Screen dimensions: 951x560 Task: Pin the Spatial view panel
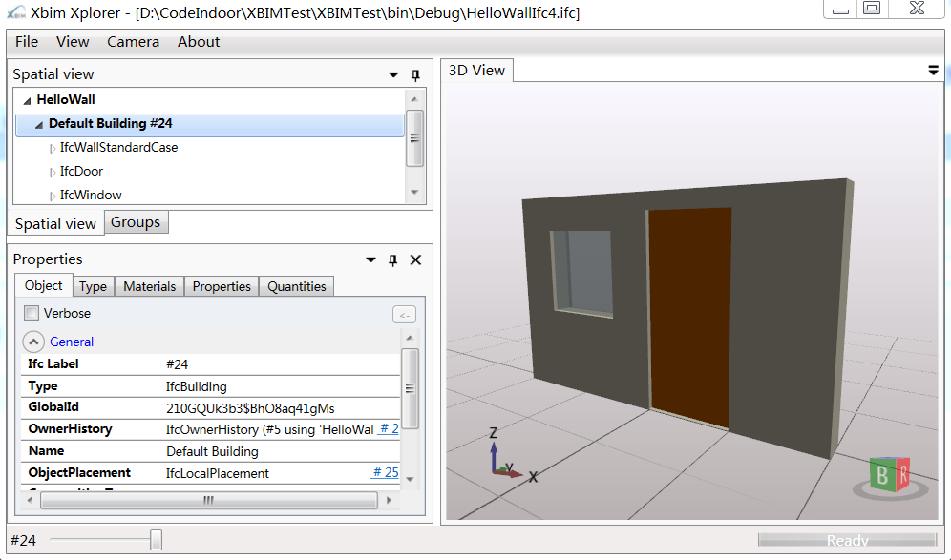tap(415, 75)
